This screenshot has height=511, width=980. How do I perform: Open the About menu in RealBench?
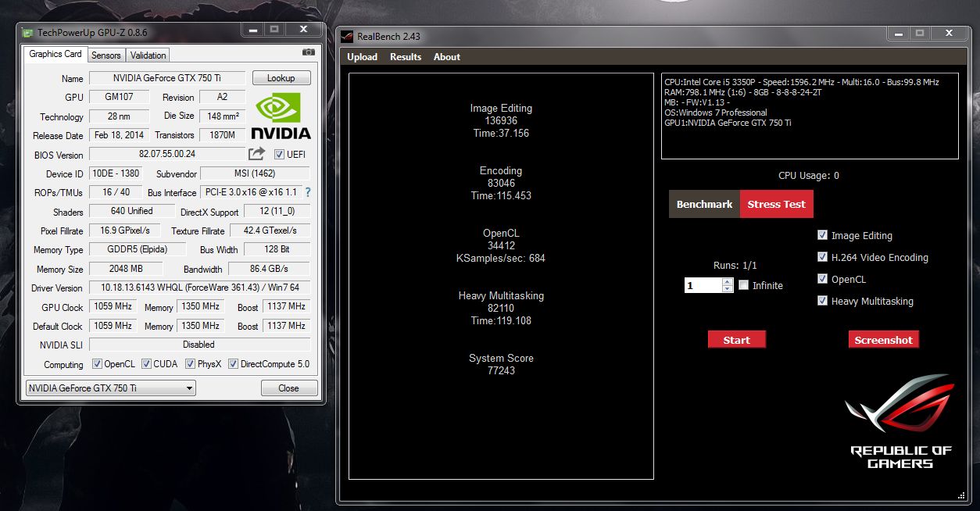(447, 57)
